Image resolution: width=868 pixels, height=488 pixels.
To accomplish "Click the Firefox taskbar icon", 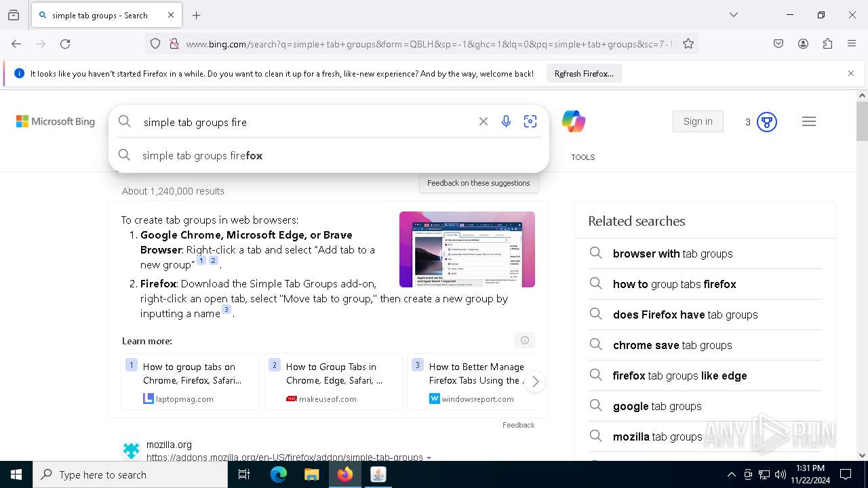I will pos(345,474).
